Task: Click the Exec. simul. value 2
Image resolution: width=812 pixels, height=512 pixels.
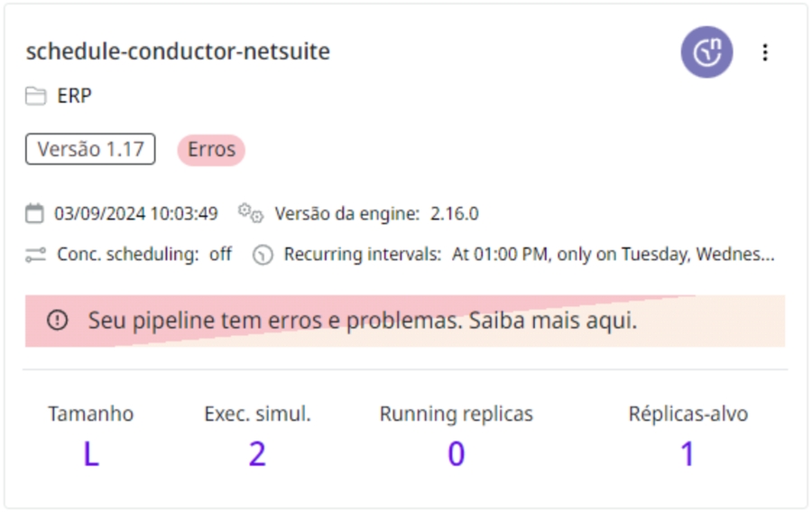Action: pos(257,453)
